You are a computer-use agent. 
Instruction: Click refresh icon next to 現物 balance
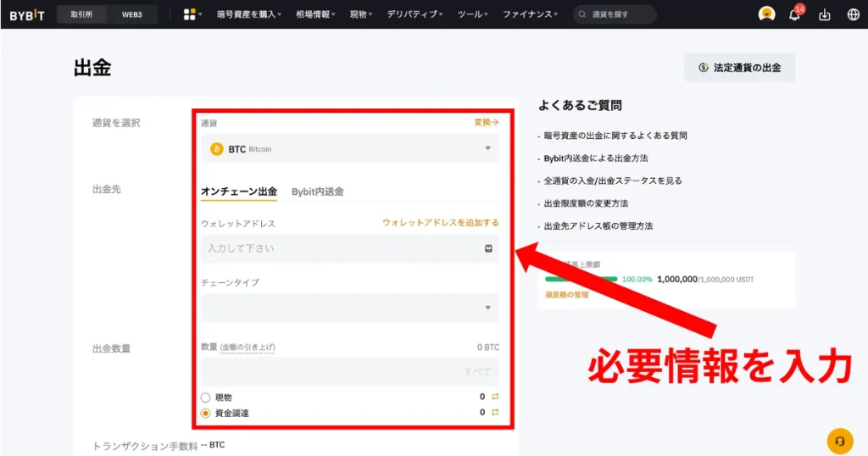tap(495, 396)
